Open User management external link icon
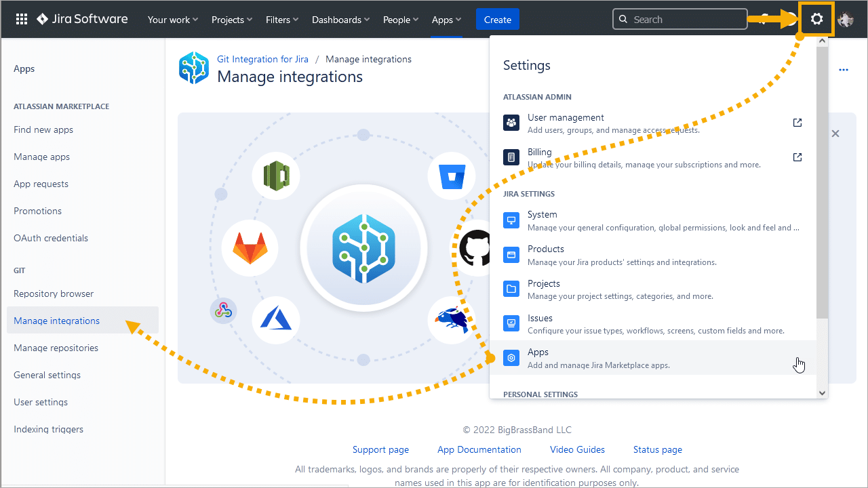 pyautogui.click(x=797, y=123)
